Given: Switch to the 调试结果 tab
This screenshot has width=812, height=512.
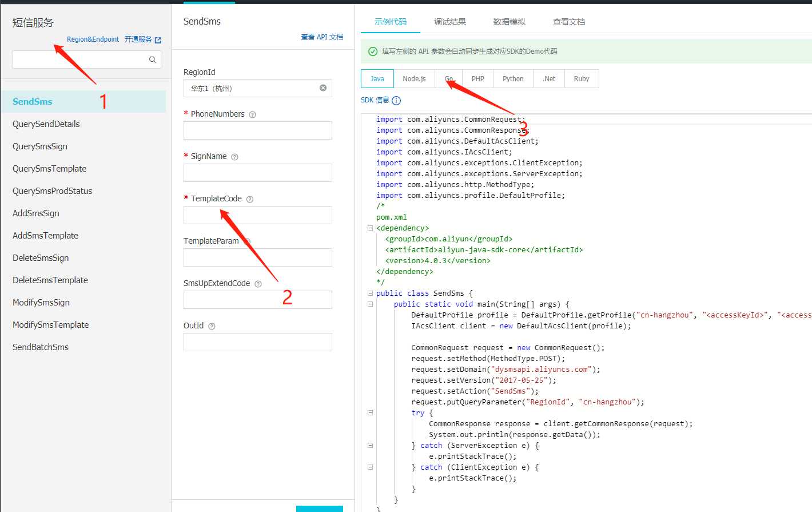Looking at the screenshot, I should tap(450, 22).
